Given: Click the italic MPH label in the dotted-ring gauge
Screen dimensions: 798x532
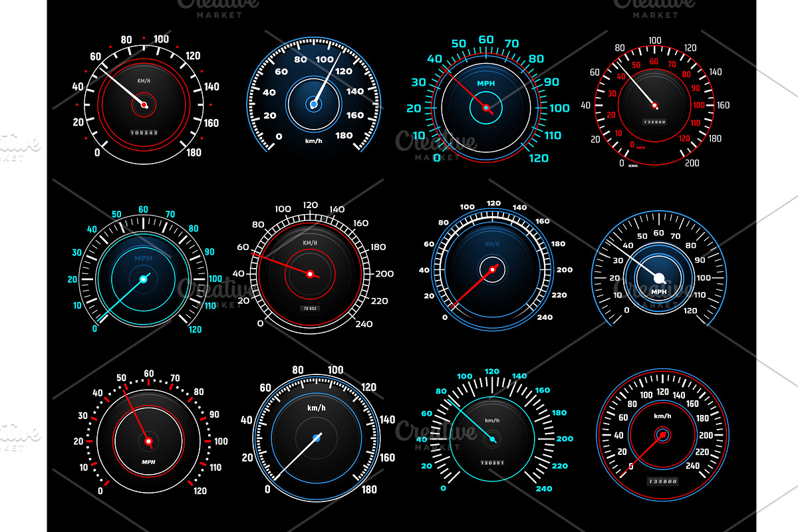Looking at the screenshot, I should (148, 461).
